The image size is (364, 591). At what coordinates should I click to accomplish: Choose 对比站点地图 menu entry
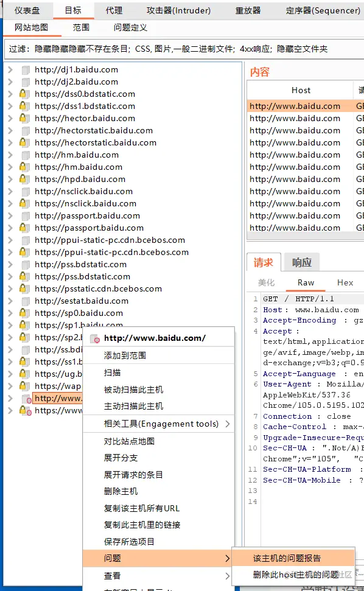pyautogui.click(x=159, y=441)
